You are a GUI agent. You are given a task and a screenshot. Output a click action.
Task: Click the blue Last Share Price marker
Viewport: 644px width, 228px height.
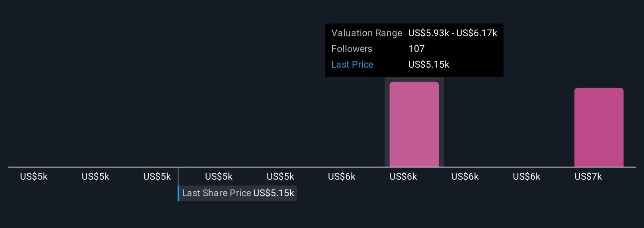tap(178, 193)
